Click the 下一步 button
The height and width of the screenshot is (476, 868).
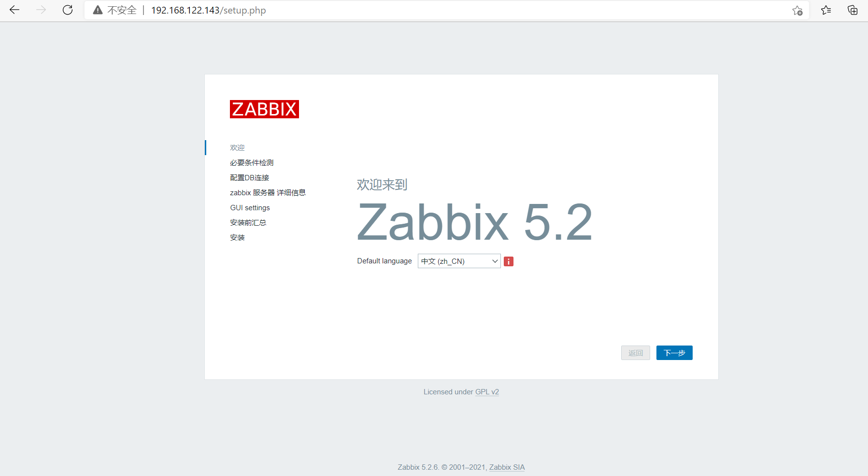[x=674, y=353]
